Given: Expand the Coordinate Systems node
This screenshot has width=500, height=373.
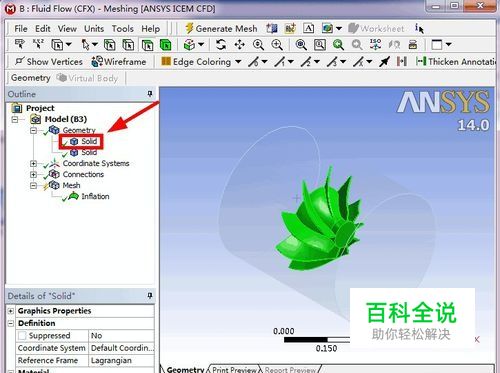Looking at the screenshot, I should pyautogui.click(x=33, y=163).
